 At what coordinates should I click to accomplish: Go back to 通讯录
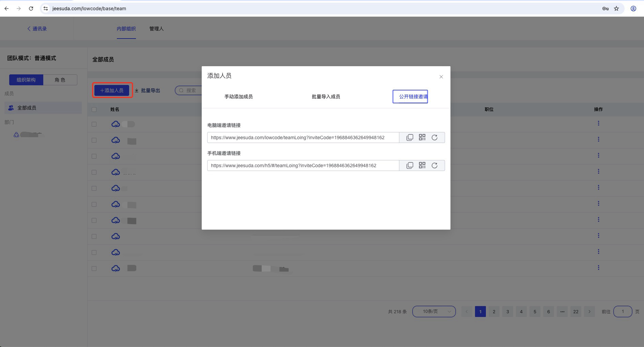[x=37, y=29]
